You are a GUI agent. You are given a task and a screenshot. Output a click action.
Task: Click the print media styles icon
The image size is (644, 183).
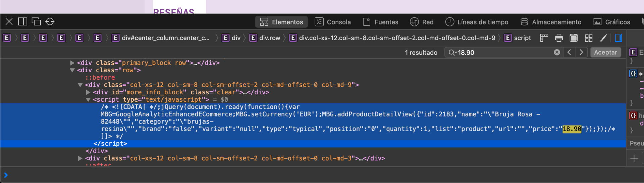coord(559,38)
